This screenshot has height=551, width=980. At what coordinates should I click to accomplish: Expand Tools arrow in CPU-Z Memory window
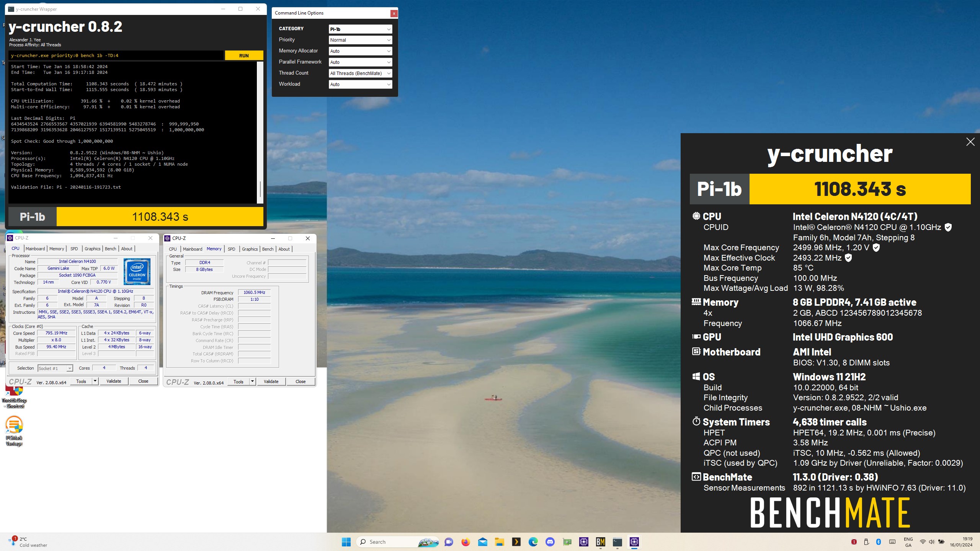click(x=252, y=381)
